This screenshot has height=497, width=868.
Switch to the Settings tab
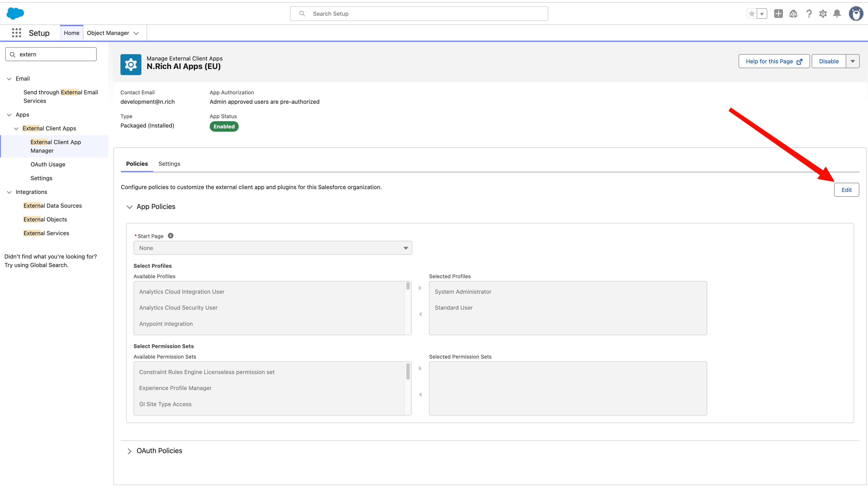[169, 164]
